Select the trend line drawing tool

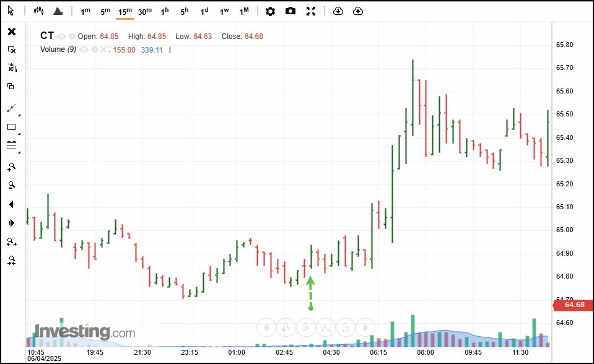11,108
